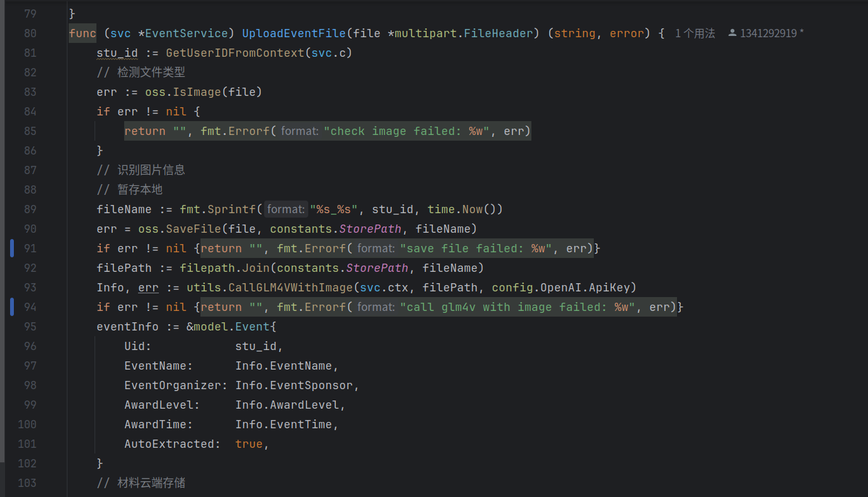The width and height of the screenshot is (868, 497).
Task: Click line number 79 in the gutter
Action: 30,14
